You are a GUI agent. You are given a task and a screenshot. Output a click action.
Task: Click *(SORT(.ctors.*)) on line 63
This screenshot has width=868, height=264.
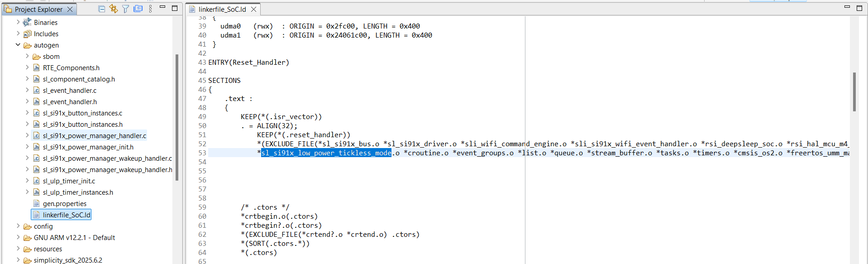(275, 244)
